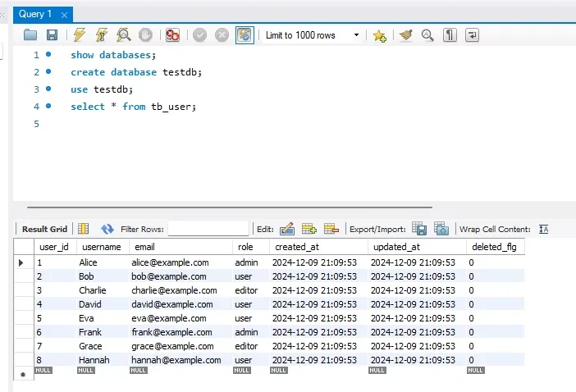
Task: Export the recordset to an external file
Action: 418,229
